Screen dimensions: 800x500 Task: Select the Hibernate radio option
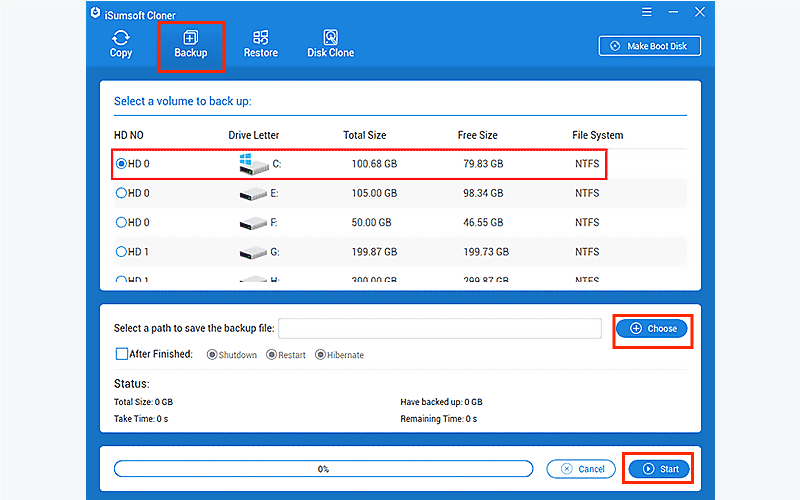[320, 355]
